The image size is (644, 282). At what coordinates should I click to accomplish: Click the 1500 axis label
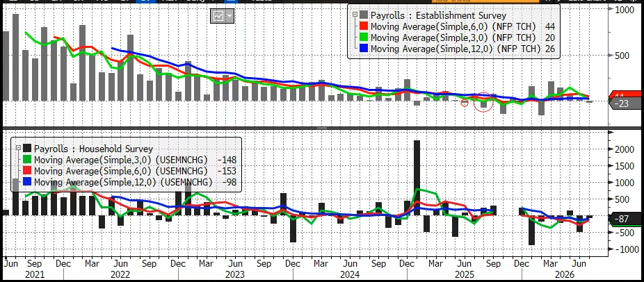coord(625,166)
